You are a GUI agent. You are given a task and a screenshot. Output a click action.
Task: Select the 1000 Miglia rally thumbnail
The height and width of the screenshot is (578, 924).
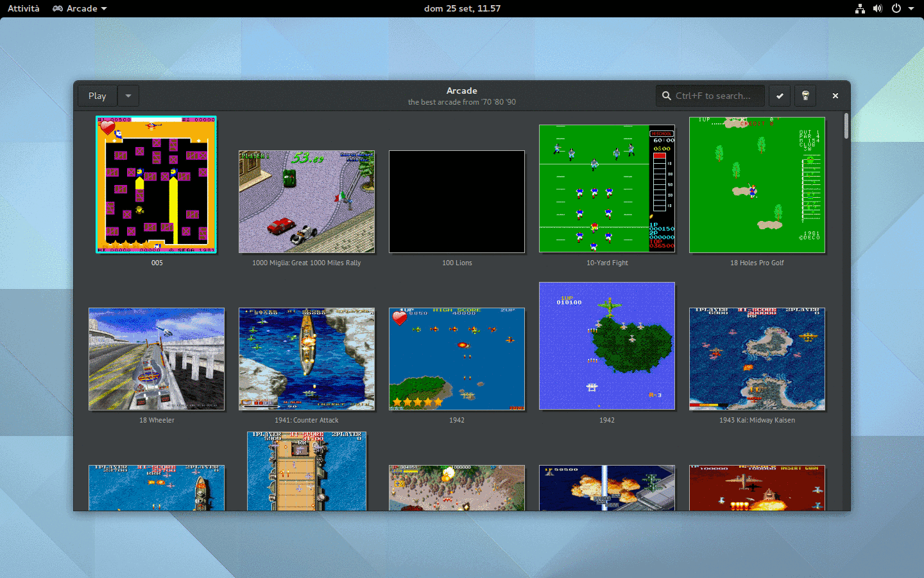pos(307,202)
